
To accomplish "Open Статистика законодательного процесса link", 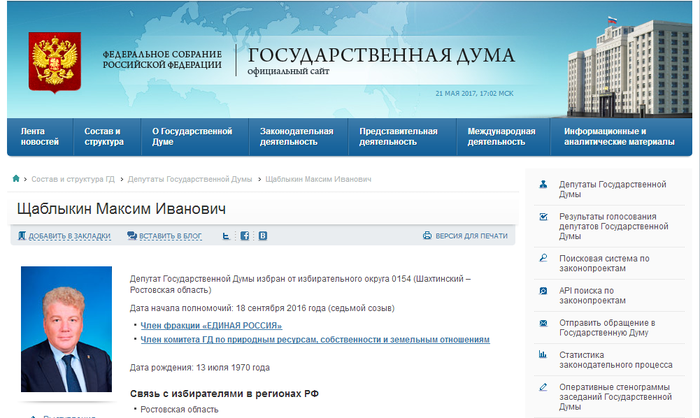I will [616, 360].
